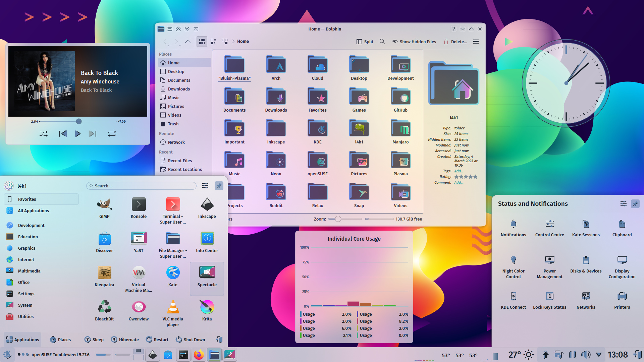644x362 pixels.
Task: Select Network in Dolphin Places panel
Action: click(x=184, y=142)
